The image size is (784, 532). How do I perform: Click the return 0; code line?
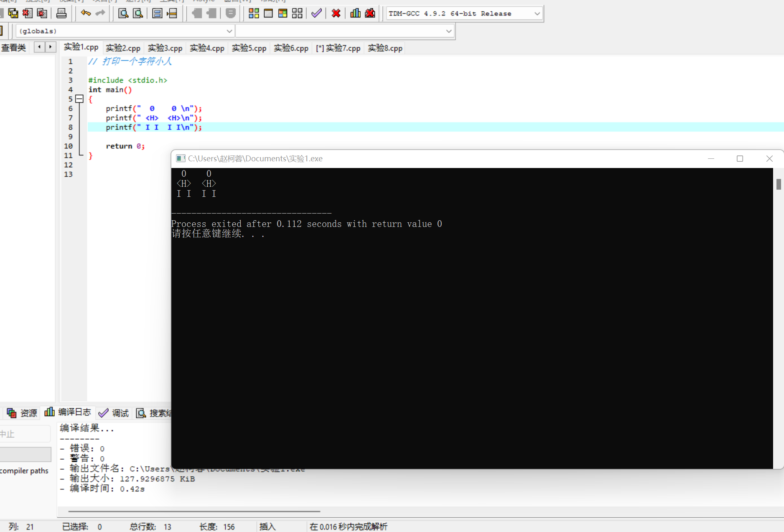click(125, 146)
